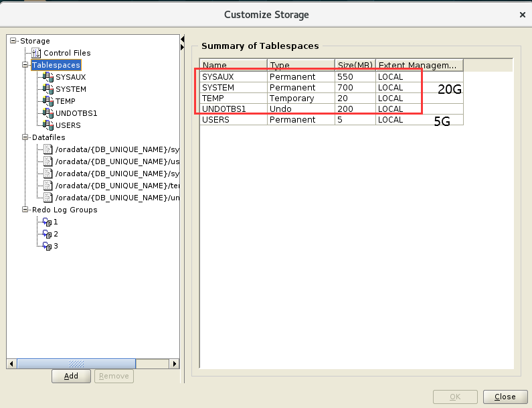Select the SYSAUX tablespace icon
The image size is (532, 408).
coord(48,77)
